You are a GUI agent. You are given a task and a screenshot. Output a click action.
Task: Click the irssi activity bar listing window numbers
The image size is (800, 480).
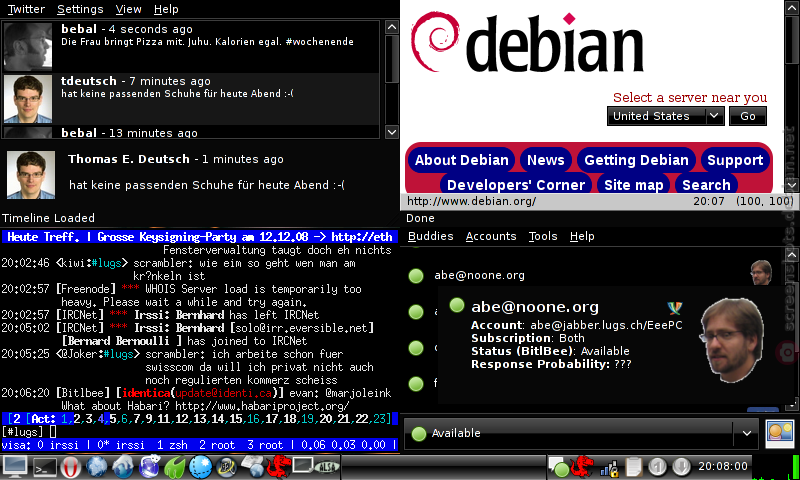click(200, 419)
